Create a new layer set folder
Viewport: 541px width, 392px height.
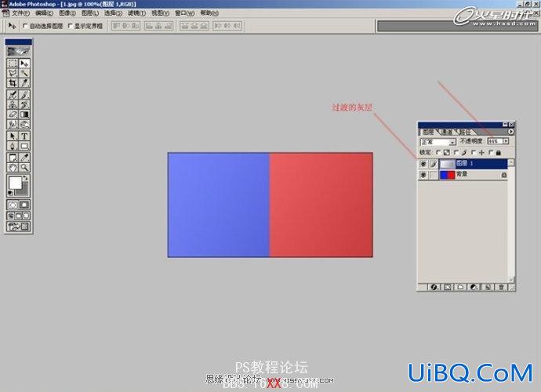[460, 287]
